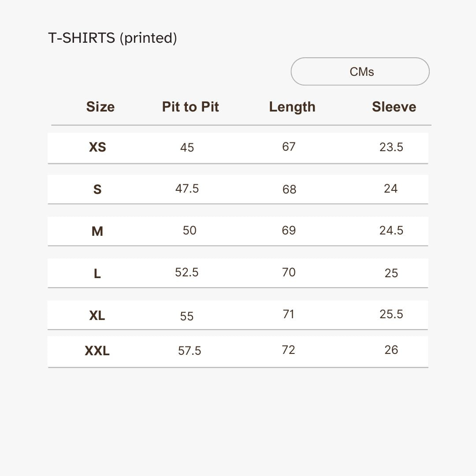Select the XXL size row label
Screen dimensions: 476x476
pyautogui.click(x=97, y=351)
